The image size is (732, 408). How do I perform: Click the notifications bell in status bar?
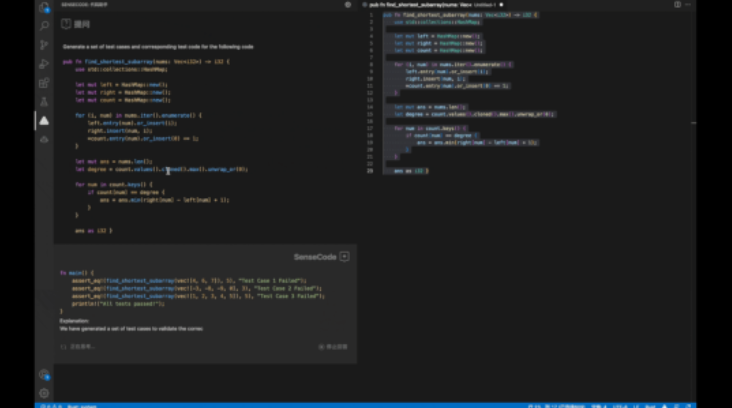(688, 405)
